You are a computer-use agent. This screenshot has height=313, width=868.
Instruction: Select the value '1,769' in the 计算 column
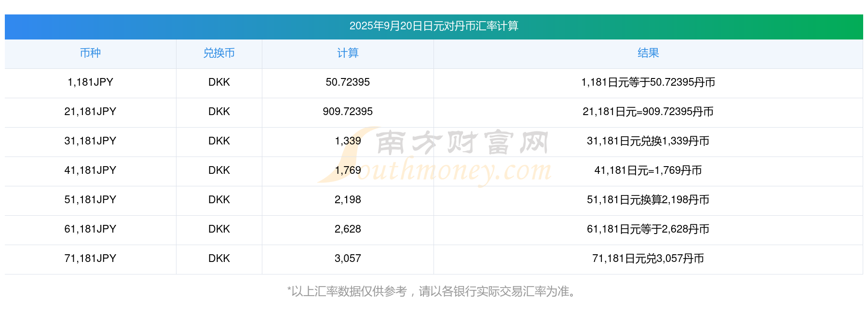(x=348, y=170)
